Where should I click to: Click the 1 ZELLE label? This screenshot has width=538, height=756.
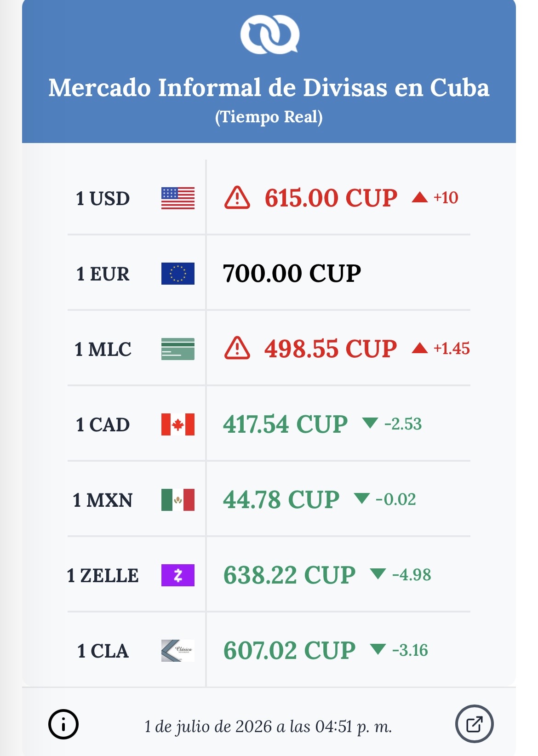(103, 576)
